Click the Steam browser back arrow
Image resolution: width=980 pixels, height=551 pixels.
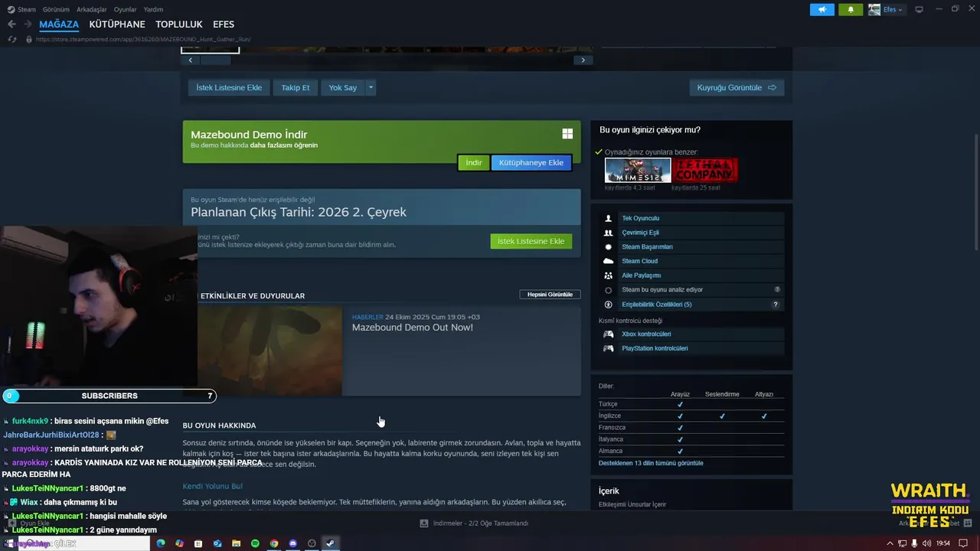tap(11, 24)
